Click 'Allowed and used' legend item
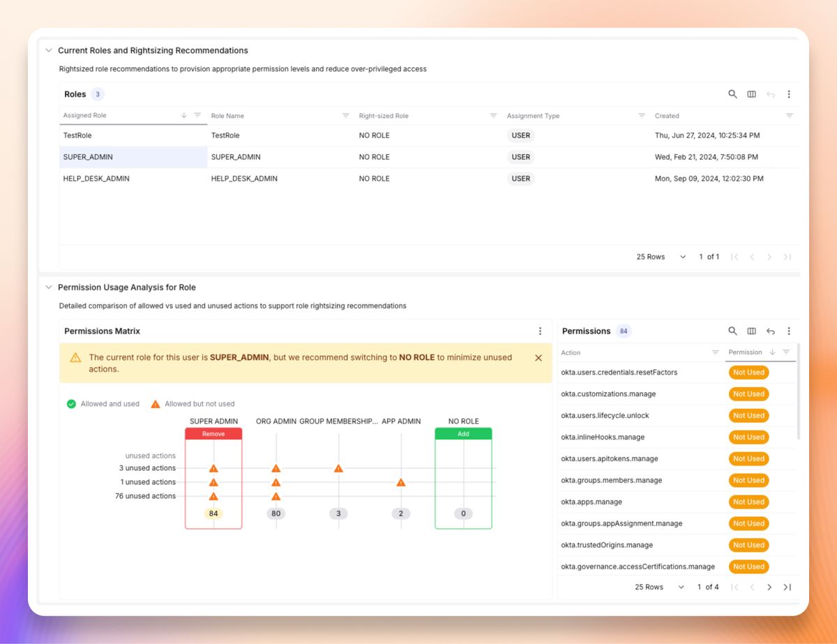837x644 pixels. click(103, 404)
